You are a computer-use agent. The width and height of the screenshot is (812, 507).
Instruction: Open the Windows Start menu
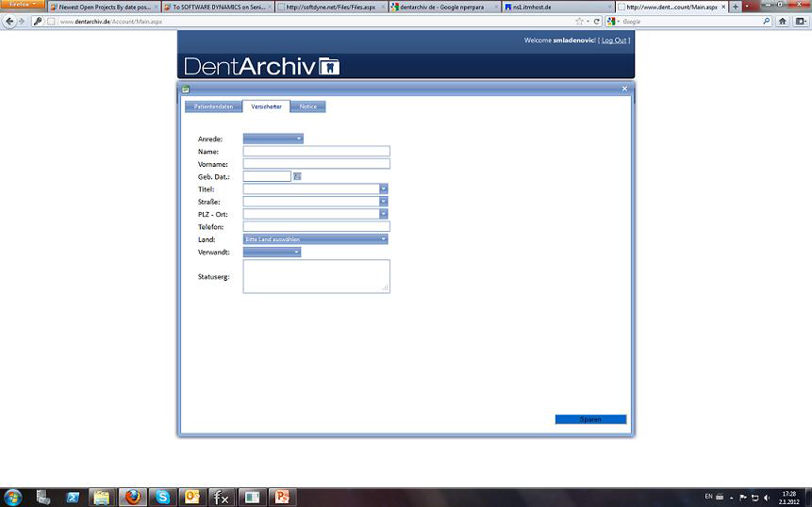click(13, 498)
